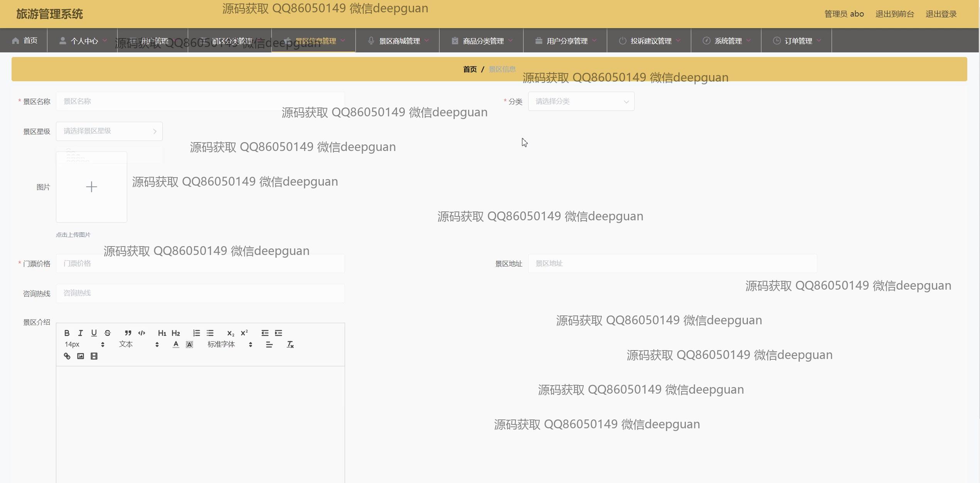Viewport: 980px width, 483px height.
Task: Insert a hyperlink in editor
Action: [67, 356]
